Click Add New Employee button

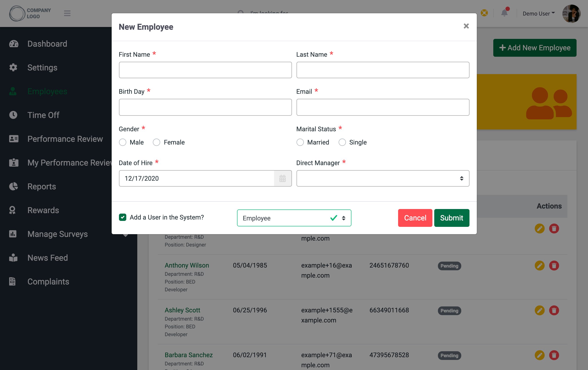pos(535,48)
